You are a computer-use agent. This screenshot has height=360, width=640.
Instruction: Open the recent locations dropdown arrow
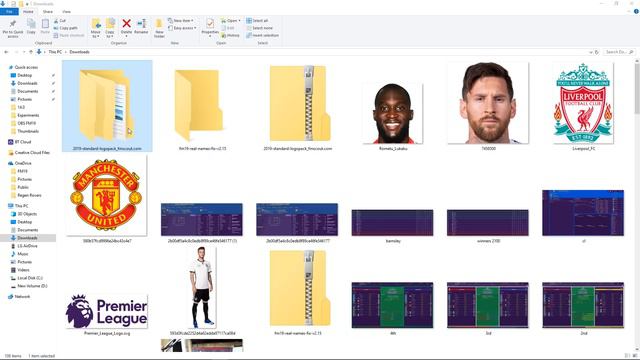tap(24, 52)
